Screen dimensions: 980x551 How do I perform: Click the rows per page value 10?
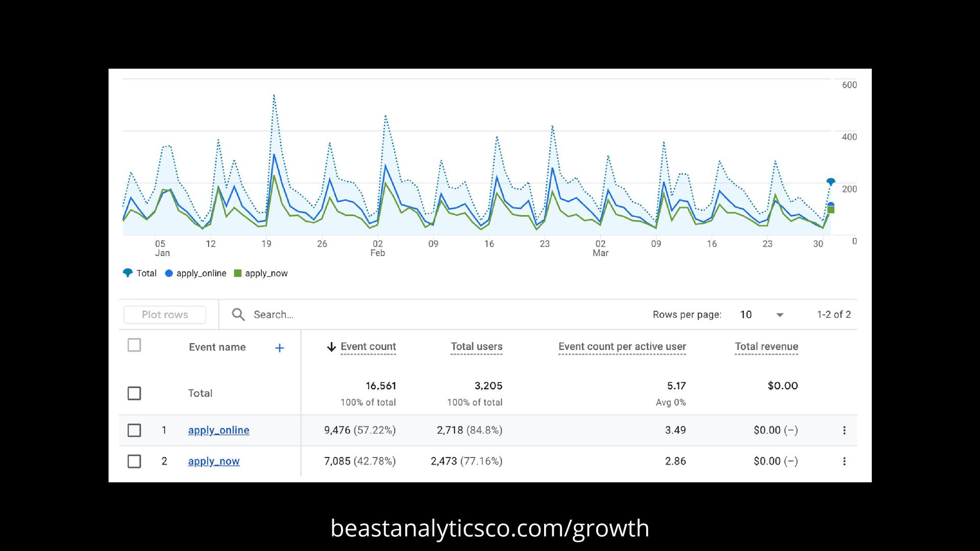746,315
